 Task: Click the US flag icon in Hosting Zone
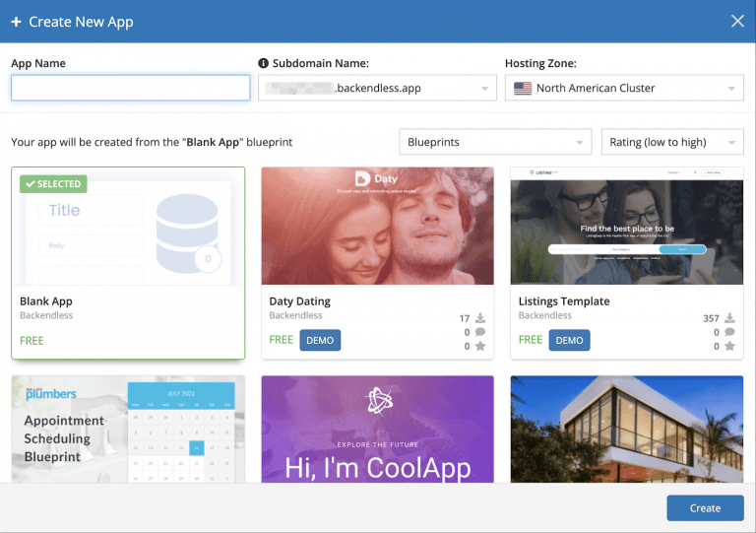pos(523,89)
